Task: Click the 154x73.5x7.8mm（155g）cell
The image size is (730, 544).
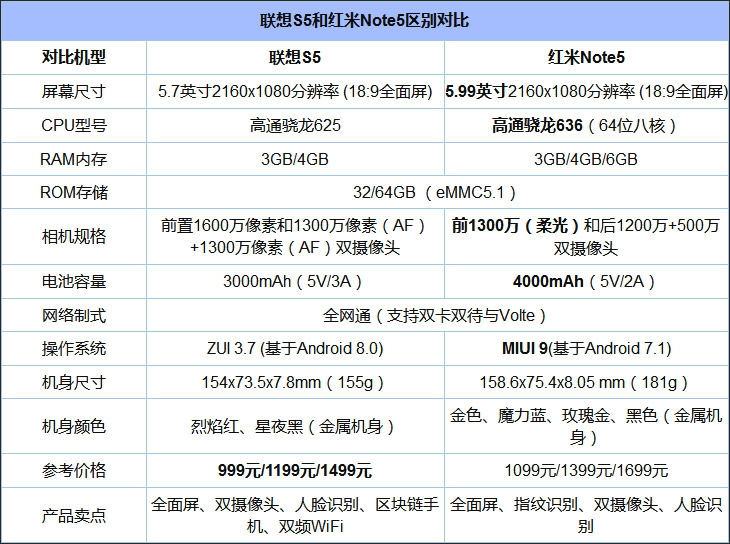Action: [x=295, y=382]
